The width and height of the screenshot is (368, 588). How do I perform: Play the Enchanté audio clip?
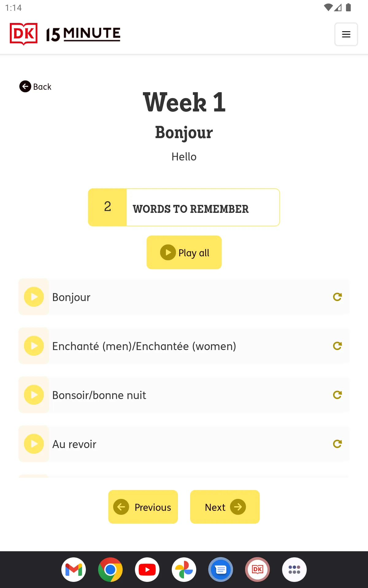[x=34, y=346]
